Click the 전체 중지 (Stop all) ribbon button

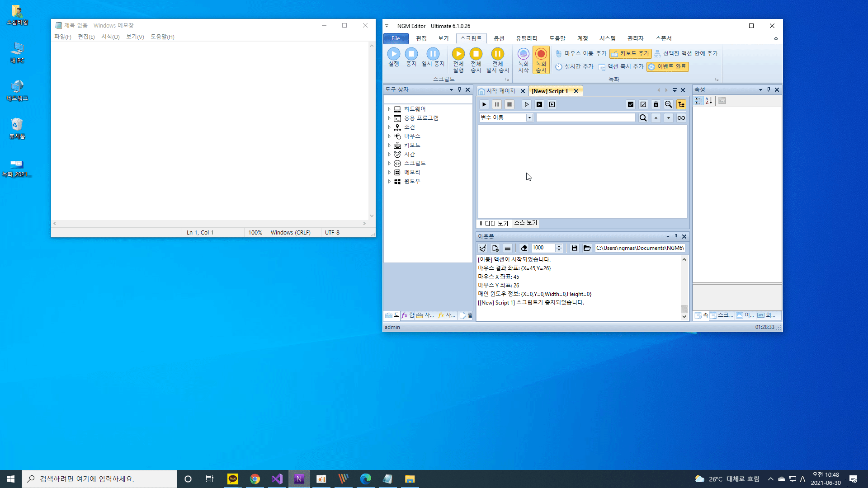(x=476, y=61)
